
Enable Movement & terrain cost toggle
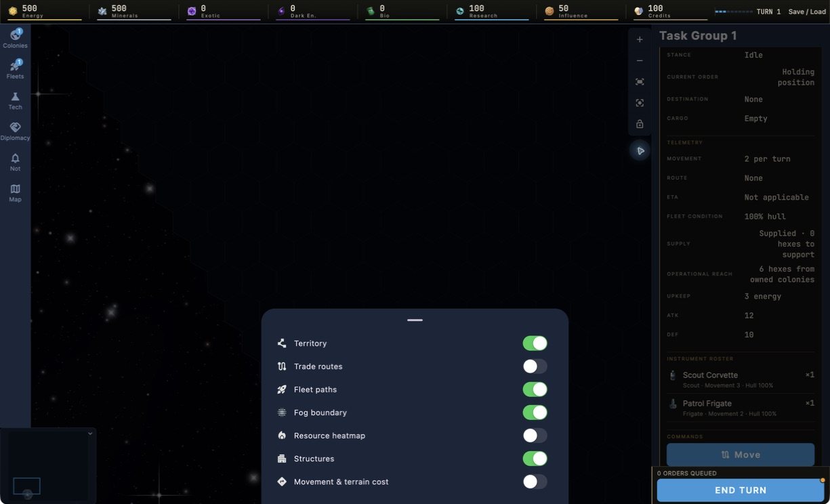[x=535, y=482]
